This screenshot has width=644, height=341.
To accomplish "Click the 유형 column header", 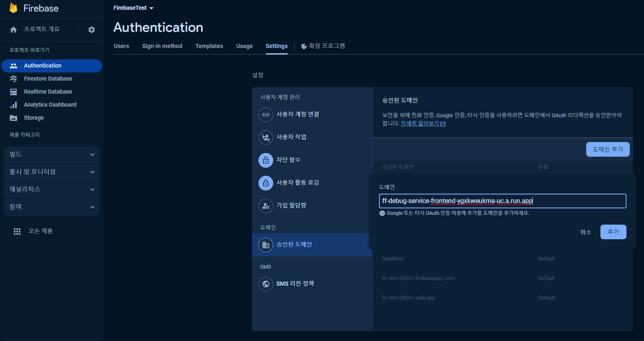I will coord(543,167).
